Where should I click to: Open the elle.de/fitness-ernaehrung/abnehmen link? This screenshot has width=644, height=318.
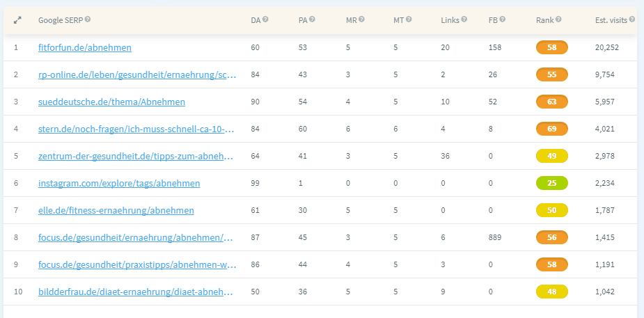116,211
